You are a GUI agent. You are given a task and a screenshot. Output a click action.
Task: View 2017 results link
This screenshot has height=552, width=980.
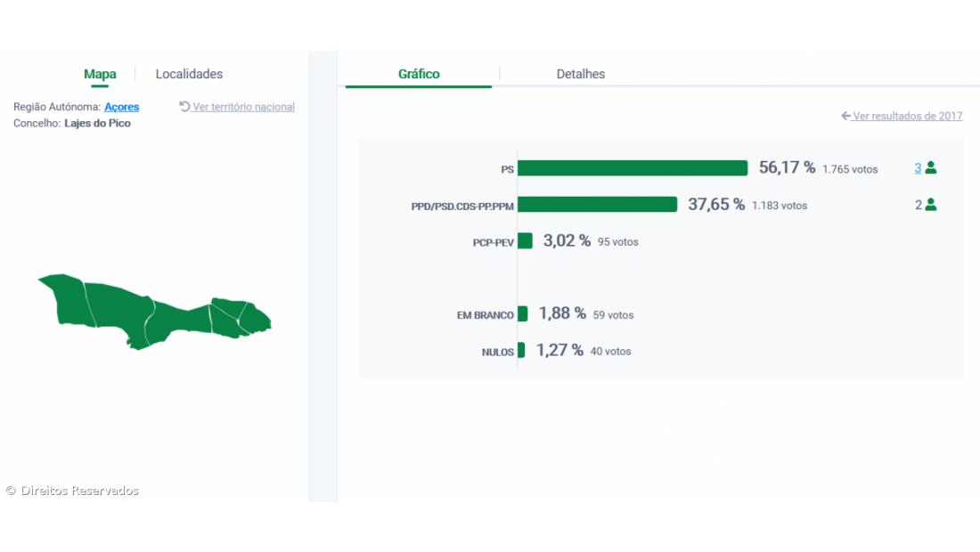(x=907, y=117)
